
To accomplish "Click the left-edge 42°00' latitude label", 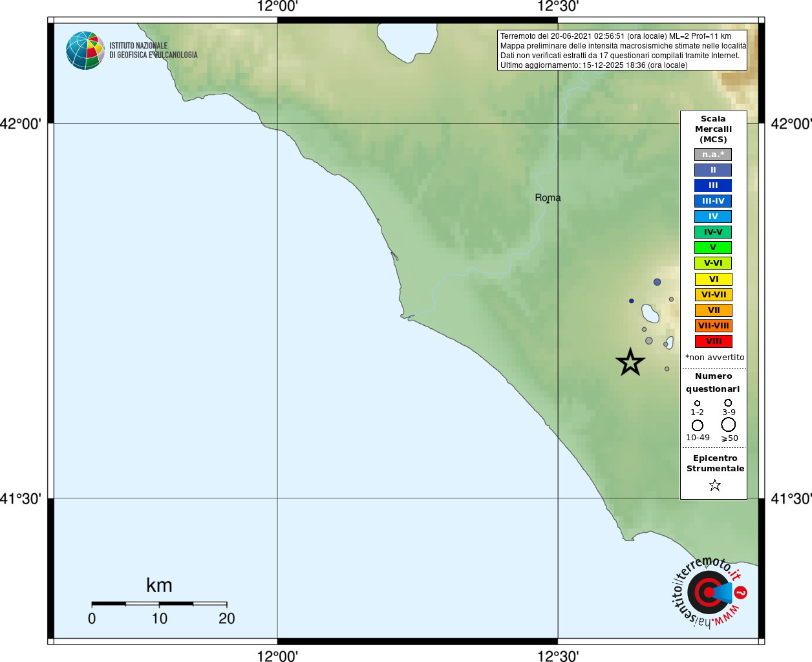I will (21, 123).
